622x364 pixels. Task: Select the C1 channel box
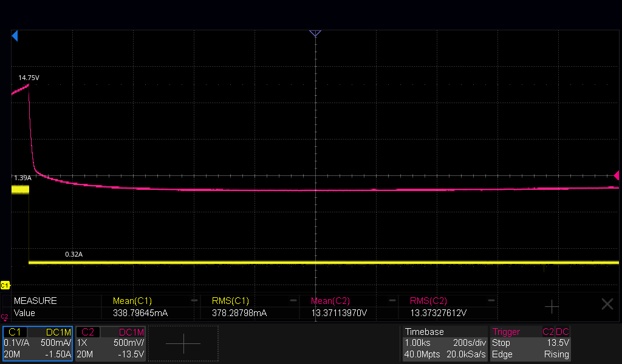point(38,343)
